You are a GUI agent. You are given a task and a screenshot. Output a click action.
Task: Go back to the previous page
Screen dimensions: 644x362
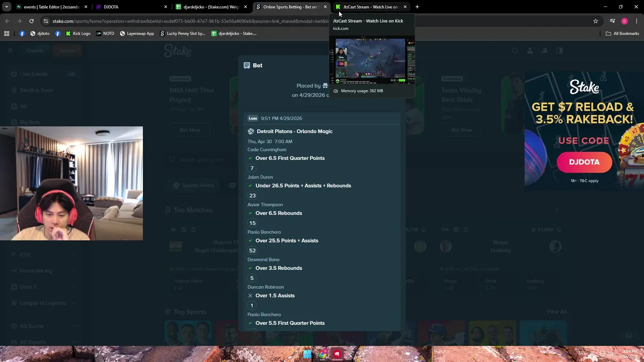[x=7, y=21]
